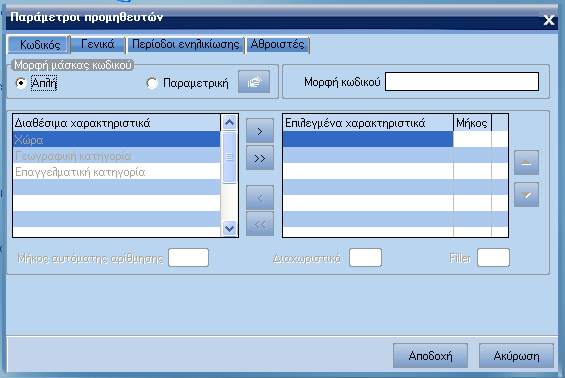Move selected characteristic down arrow button
Viewport: 565px width, 378px height.
(x=526, y=195)
